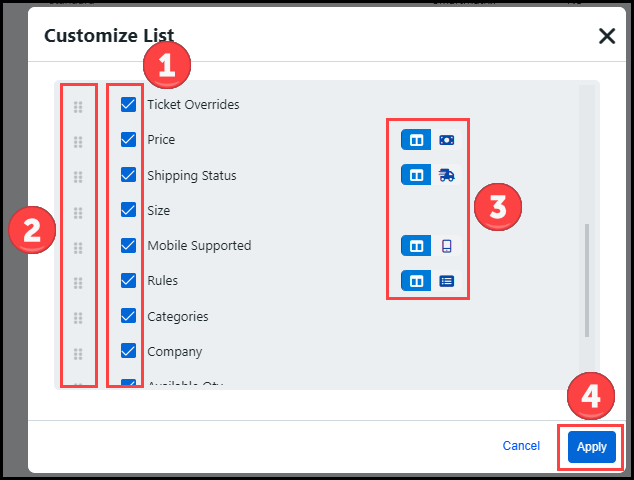Select column view icon for Rules
The height and width of the screenshot is (480, 634).
coord(416,281)
